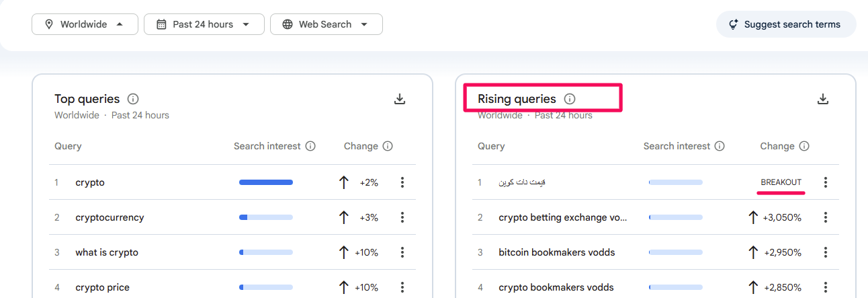Download the Rising queries data
The image size is (868, 298).
click(x=822, y=100)
